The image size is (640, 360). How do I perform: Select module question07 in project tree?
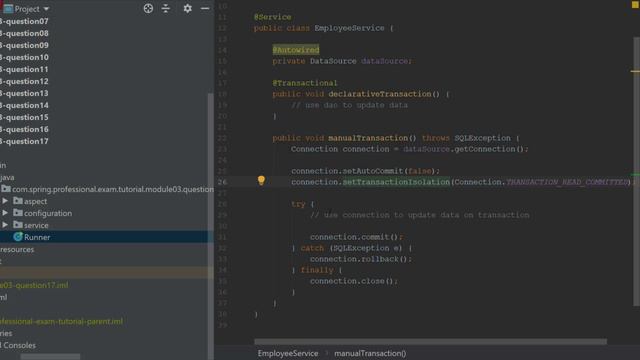pos(24,21)
